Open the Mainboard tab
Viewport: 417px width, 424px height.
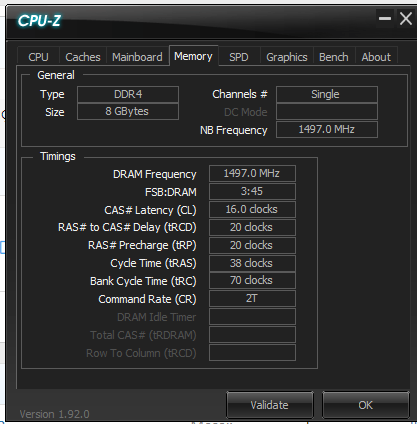pos(137,57)
